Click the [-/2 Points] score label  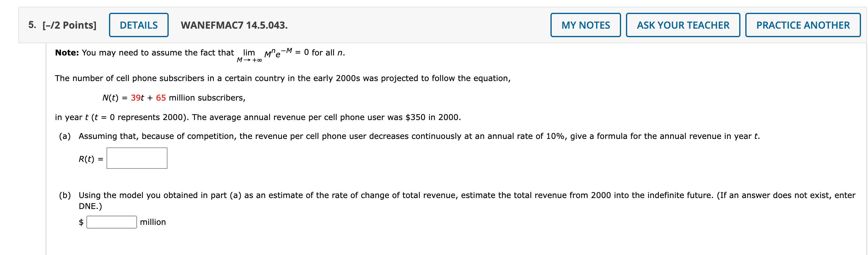point(69,25)
